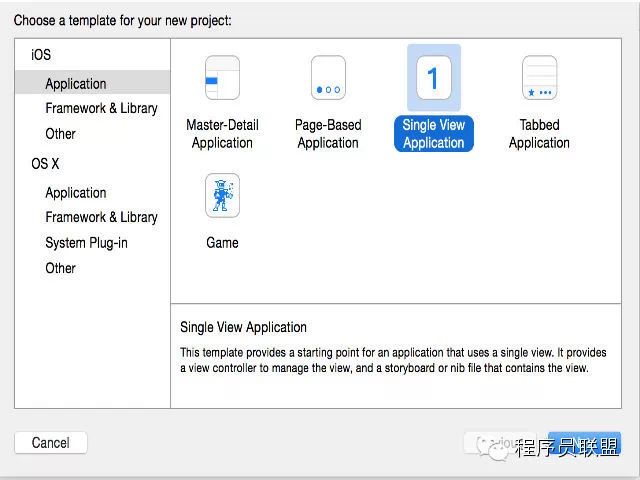Click the Tabbed Application label
The height and width of the screenshot is (480, 640).
point(539,134)
